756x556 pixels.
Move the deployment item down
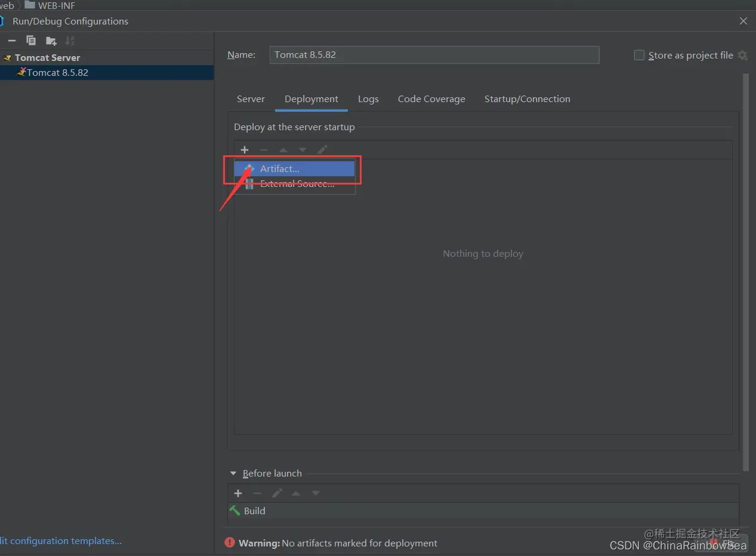(303, 150)
